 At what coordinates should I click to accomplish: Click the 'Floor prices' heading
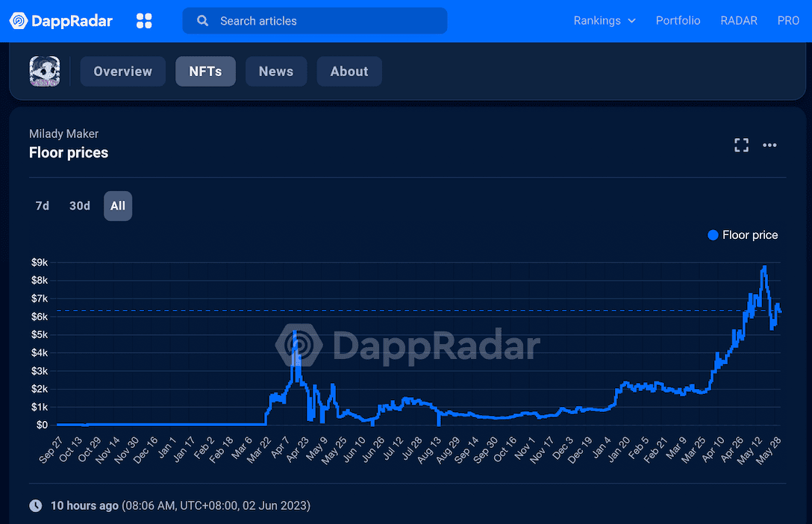(69, 153)
